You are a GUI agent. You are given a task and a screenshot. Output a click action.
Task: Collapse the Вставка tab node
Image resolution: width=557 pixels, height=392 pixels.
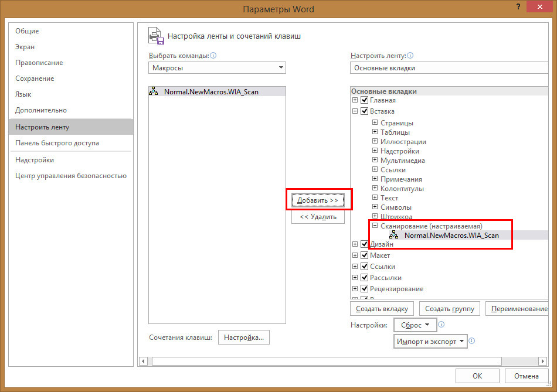tap(355, 111)
